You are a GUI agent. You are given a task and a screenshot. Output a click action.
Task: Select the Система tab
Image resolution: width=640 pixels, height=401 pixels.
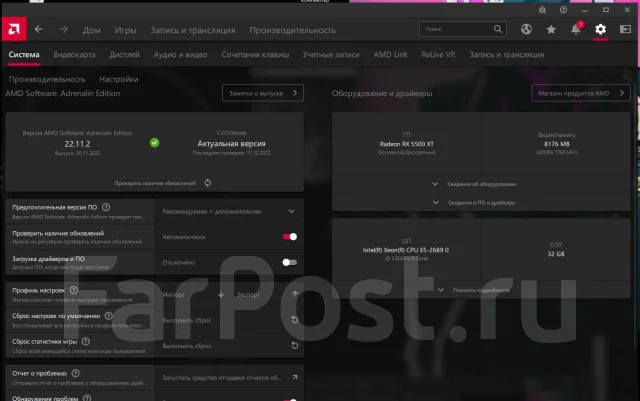(x=24, y=55)
